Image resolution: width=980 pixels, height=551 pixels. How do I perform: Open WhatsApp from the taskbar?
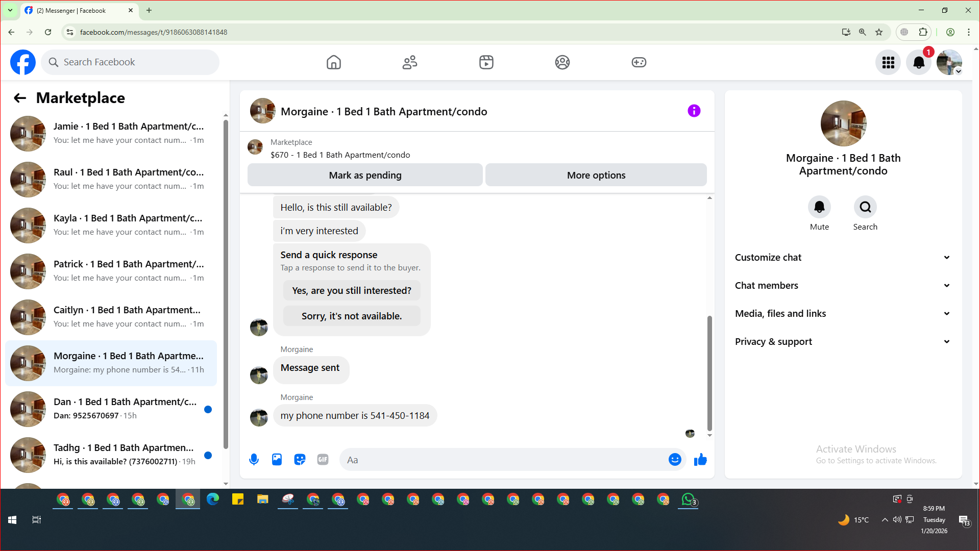688,499
